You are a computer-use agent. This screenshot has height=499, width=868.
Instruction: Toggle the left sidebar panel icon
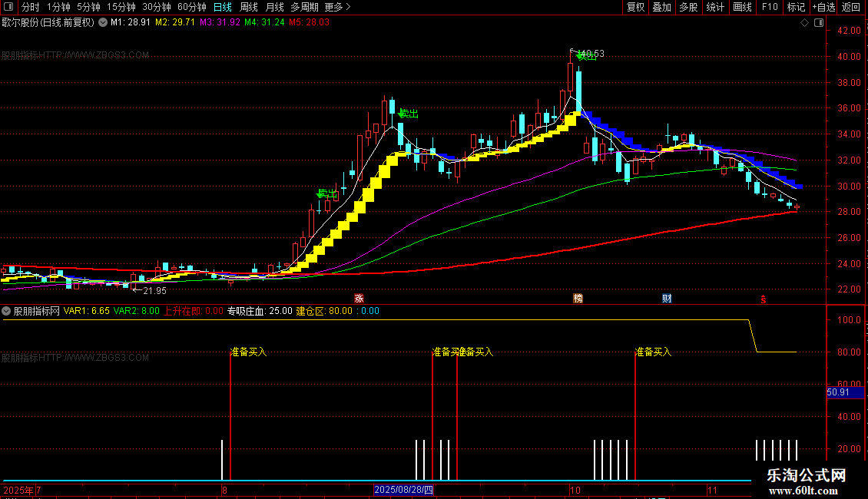click(x=8, y=7)
